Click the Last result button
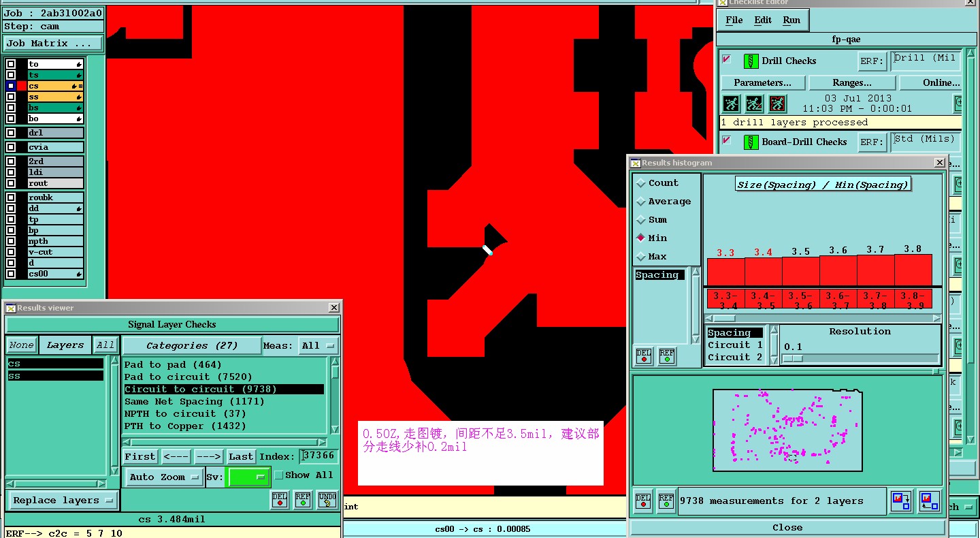The width and height of the screenshot is (980, 538). 241,456
